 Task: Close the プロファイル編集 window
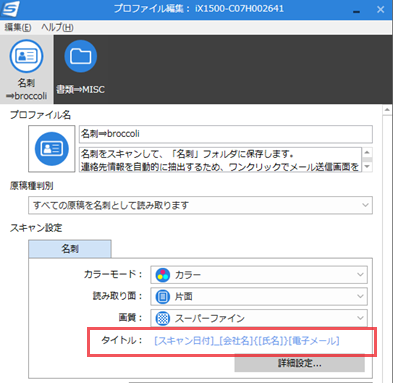(380, 10)
